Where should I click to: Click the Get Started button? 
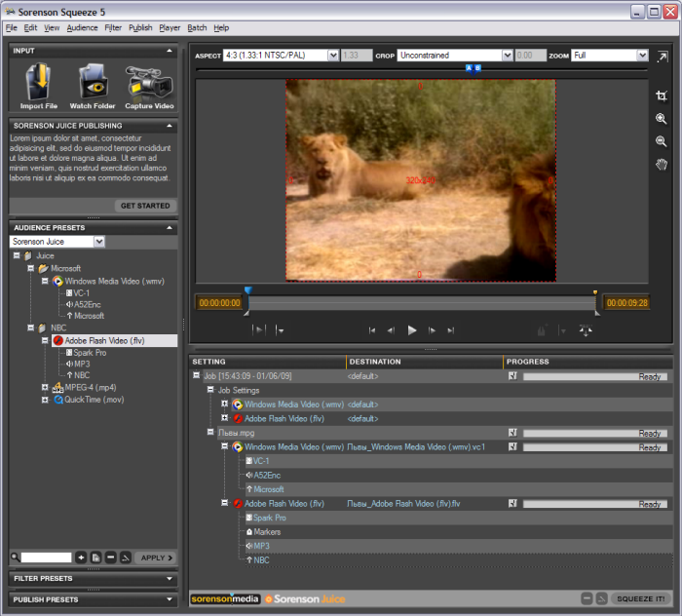(145, 206)
